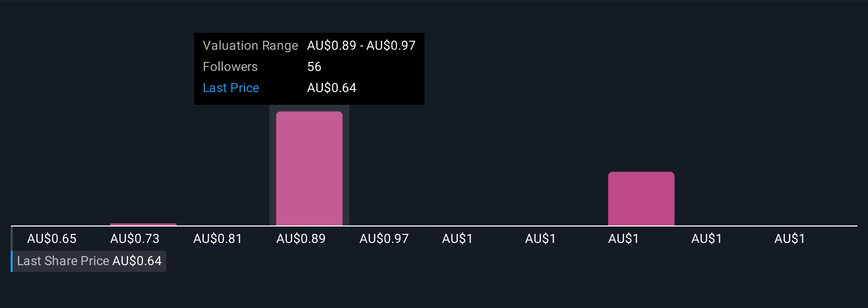Viewport: 868px width, 308px height.
Task: Click the AU$1 label beneath the medium bar
Action: tap(623, 239)
